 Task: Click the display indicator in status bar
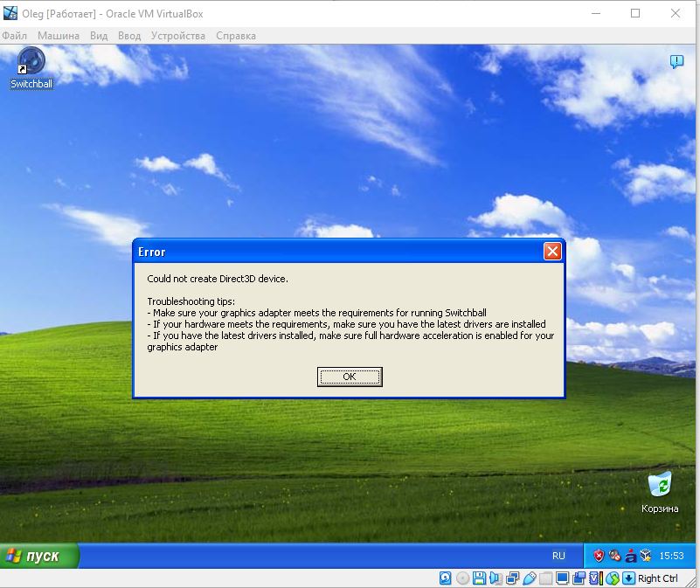pos(563,578)
